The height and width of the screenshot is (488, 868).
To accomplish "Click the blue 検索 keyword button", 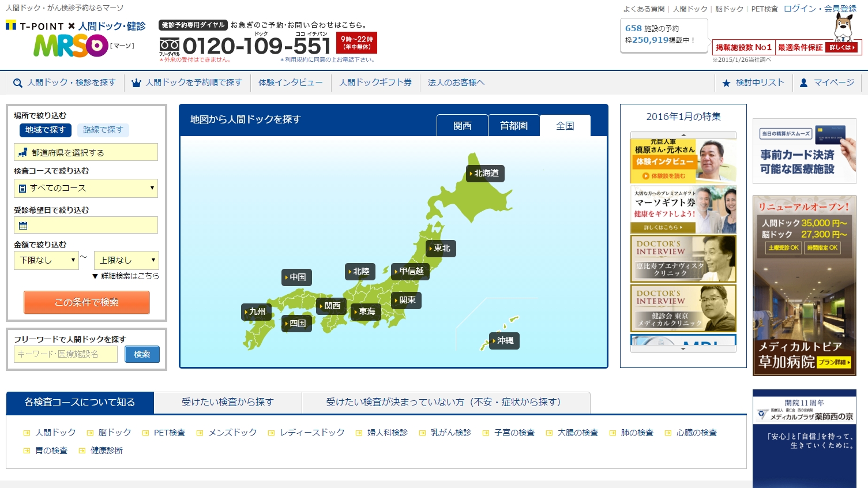I will 141,354.
